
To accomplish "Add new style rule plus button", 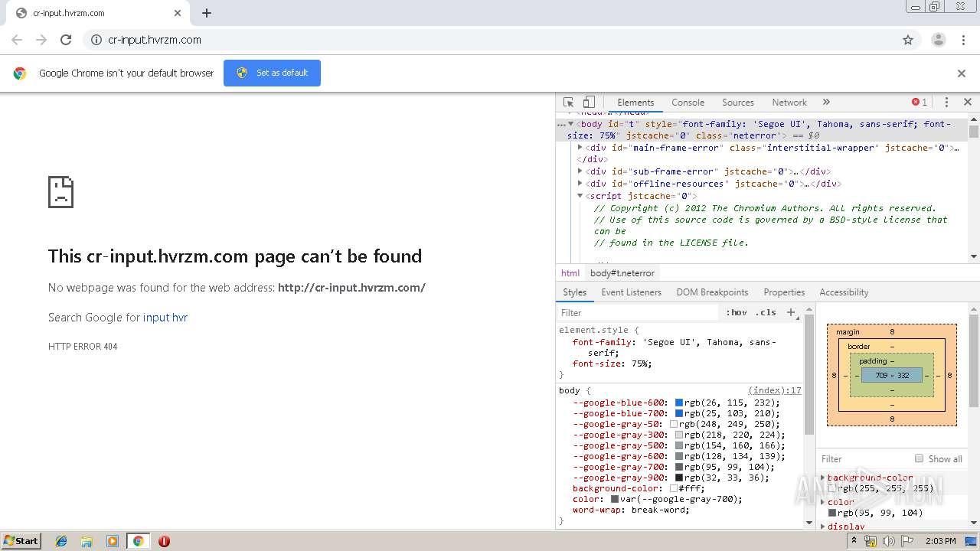I will coord(791,312).
